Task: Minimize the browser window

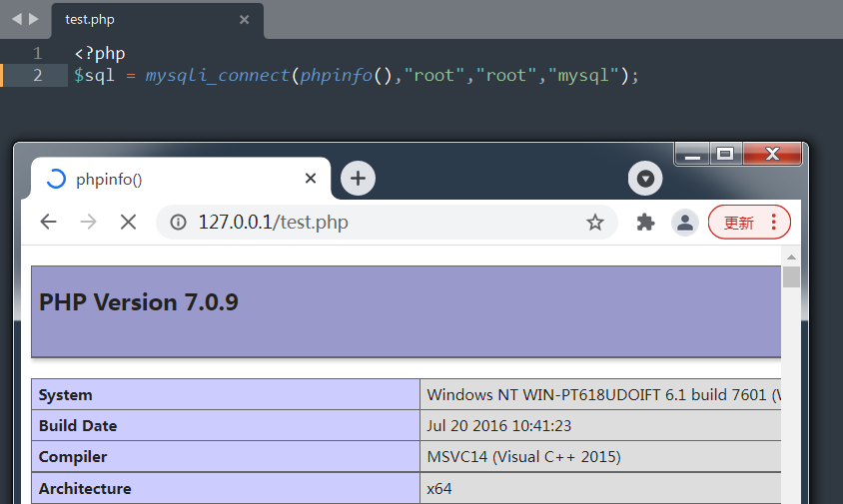Action: [x=692, y=155]
